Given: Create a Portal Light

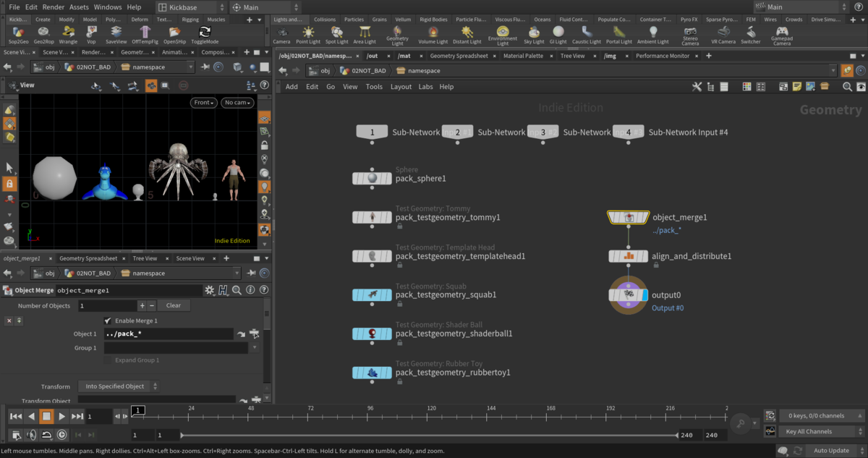Looking at the screenshot, I should (x=618, y=35).
